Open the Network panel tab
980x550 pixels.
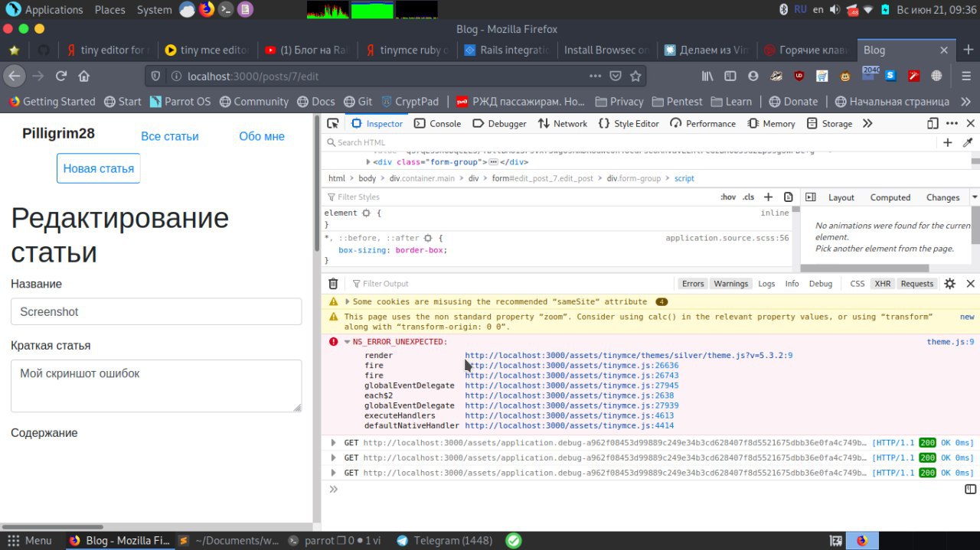click(x=563, y=123)
